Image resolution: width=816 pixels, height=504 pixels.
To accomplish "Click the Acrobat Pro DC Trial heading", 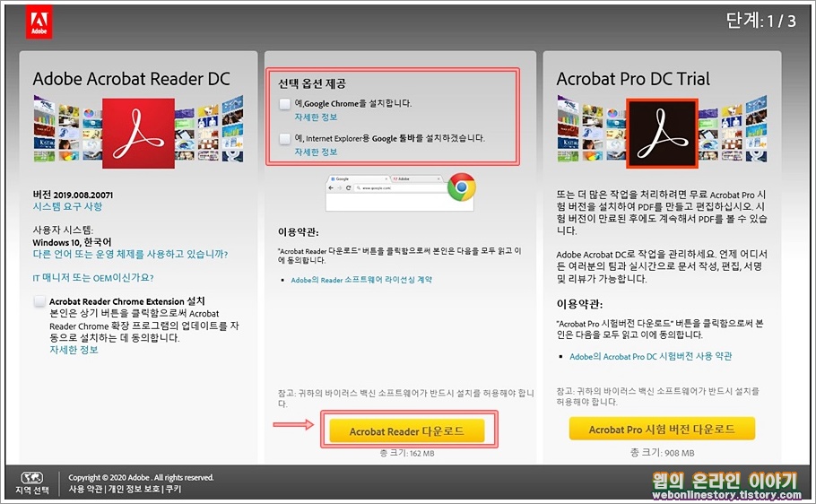I will 633,79.
